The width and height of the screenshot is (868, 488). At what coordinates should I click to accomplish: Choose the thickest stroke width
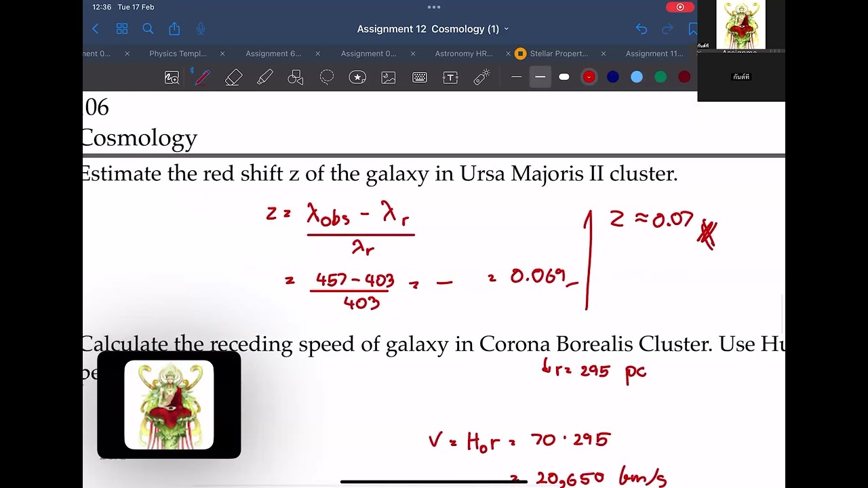pos(564,77)
